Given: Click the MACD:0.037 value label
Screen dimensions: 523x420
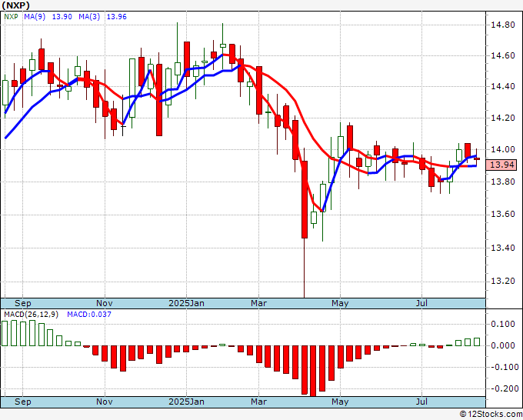Looking at the screenshot, I should [x=89, y=315].
